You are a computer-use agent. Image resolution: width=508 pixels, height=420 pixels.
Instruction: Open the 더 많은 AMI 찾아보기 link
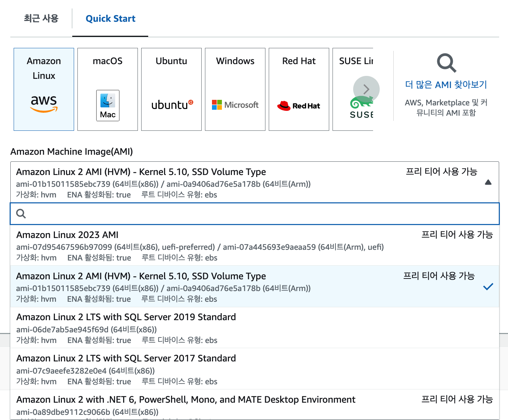pyautogui.click(x=446, y=85)
